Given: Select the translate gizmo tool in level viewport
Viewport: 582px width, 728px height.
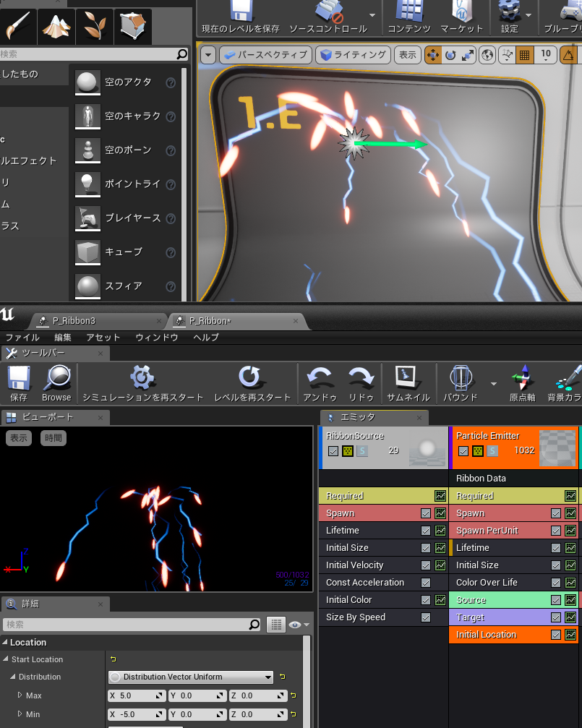Looking at the screenshot, I should point(433,55).
